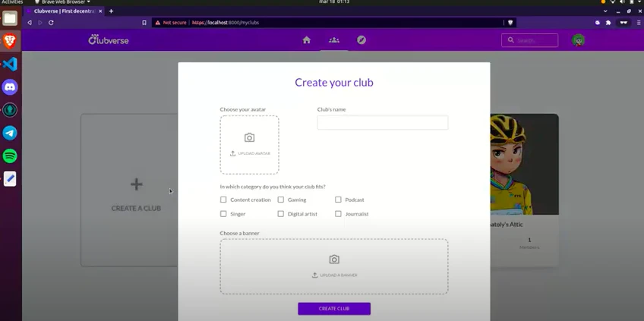This screenshot has height=321, width=644.
Task: Click the Clubverse logo
Action: point(109,39)
